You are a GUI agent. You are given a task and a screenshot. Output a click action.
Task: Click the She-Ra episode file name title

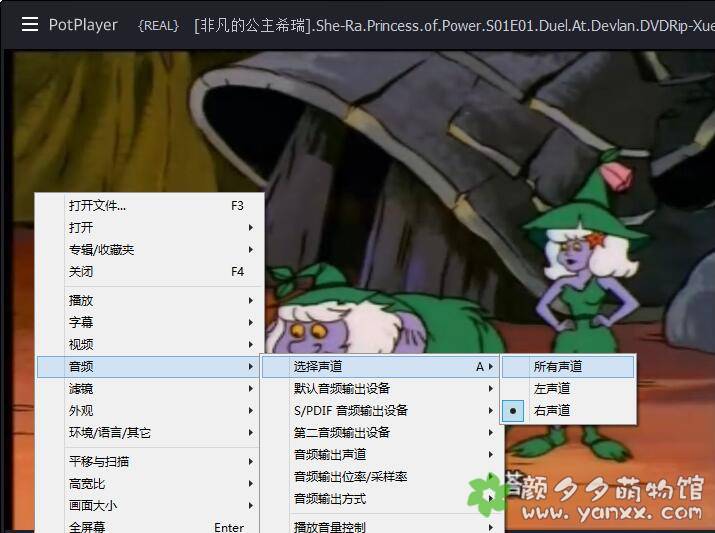[454, 26]
